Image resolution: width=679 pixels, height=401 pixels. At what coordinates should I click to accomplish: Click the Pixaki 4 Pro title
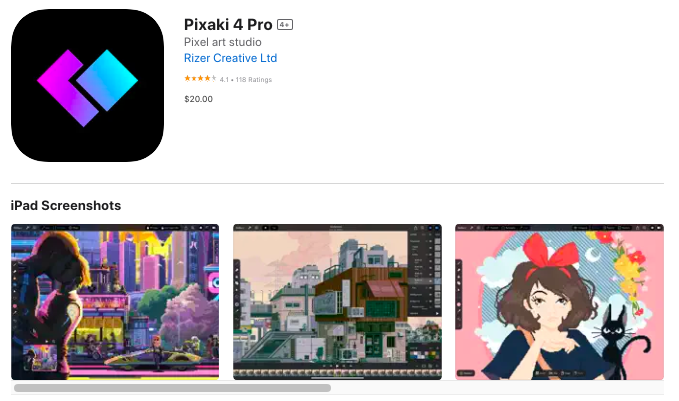(228, 25)
